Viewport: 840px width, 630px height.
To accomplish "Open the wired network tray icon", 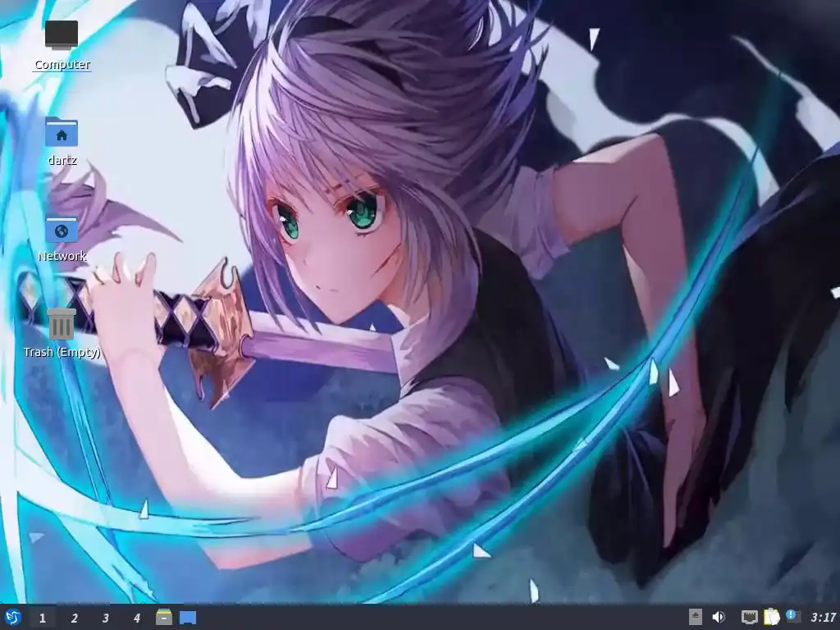I will coord(750,618).
